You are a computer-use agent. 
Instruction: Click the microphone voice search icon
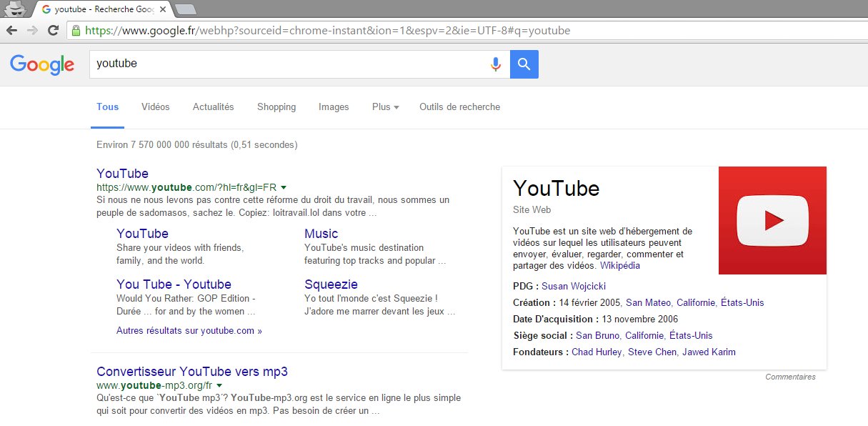pos(495,64)
